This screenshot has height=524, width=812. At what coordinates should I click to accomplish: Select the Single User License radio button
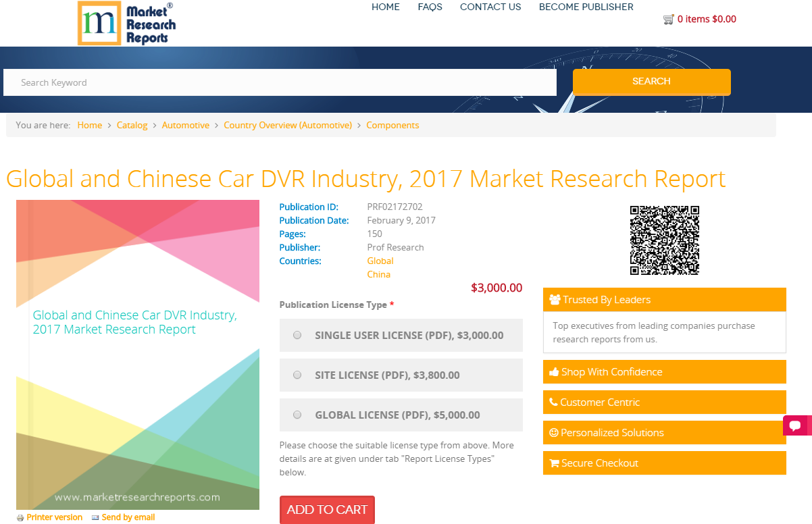297,335
